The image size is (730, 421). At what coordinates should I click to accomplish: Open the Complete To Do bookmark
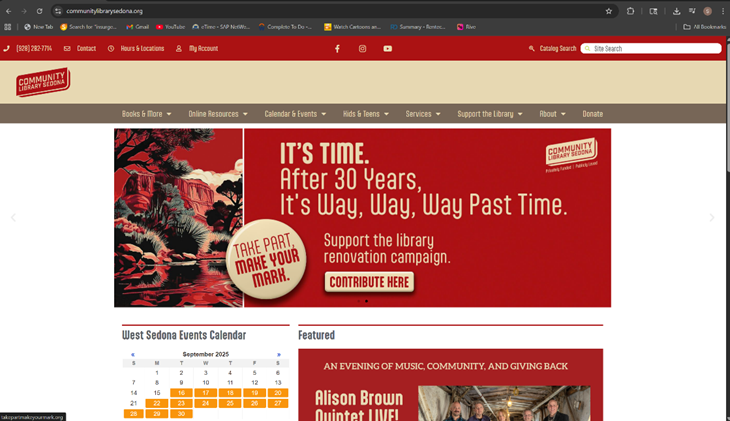pyautogui.click(x=285, y=27)
